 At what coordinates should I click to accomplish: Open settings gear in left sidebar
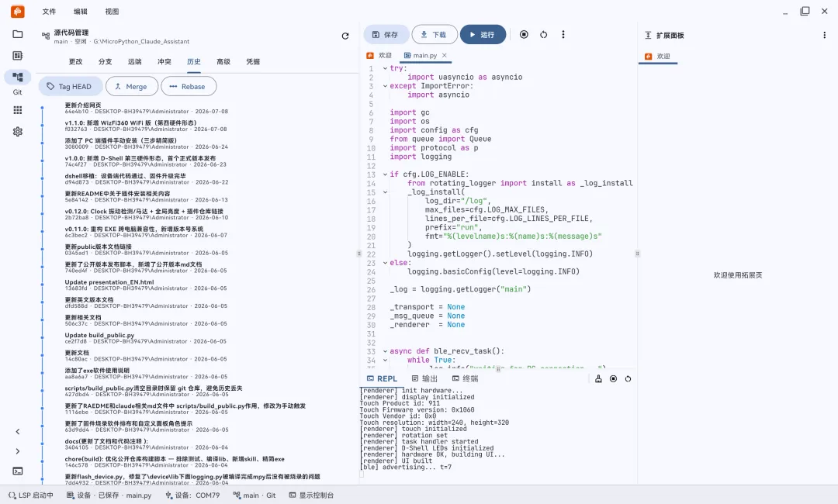click(x=18, y=131)
